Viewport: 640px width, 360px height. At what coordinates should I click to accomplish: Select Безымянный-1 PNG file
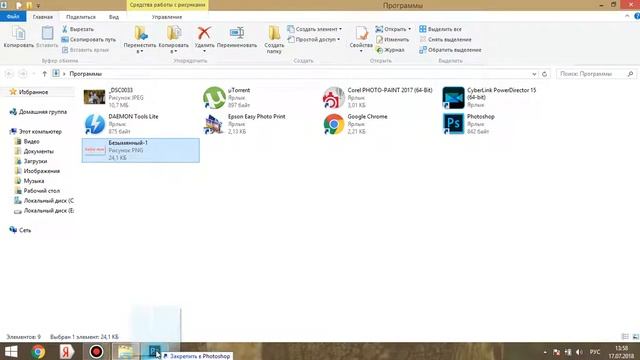(x=141, y=150)
